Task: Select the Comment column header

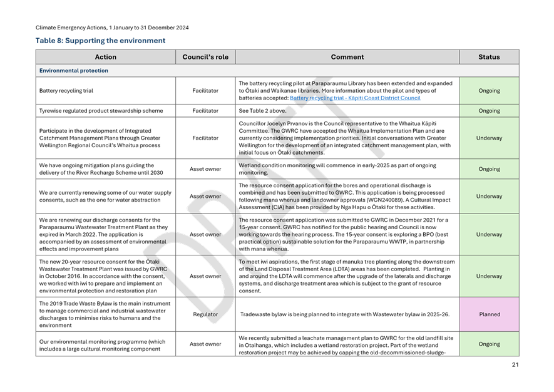Action: click(x=347, y=56)
